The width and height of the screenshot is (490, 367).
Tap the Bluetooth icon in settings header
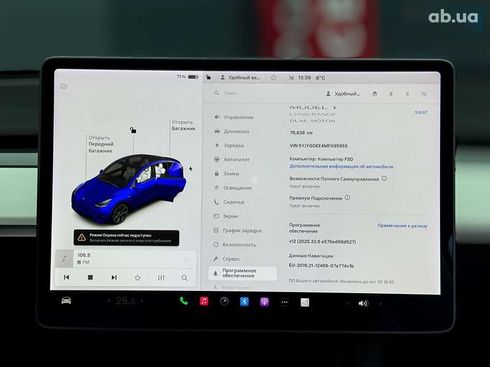pyautogui.click(x=407, y=94)
